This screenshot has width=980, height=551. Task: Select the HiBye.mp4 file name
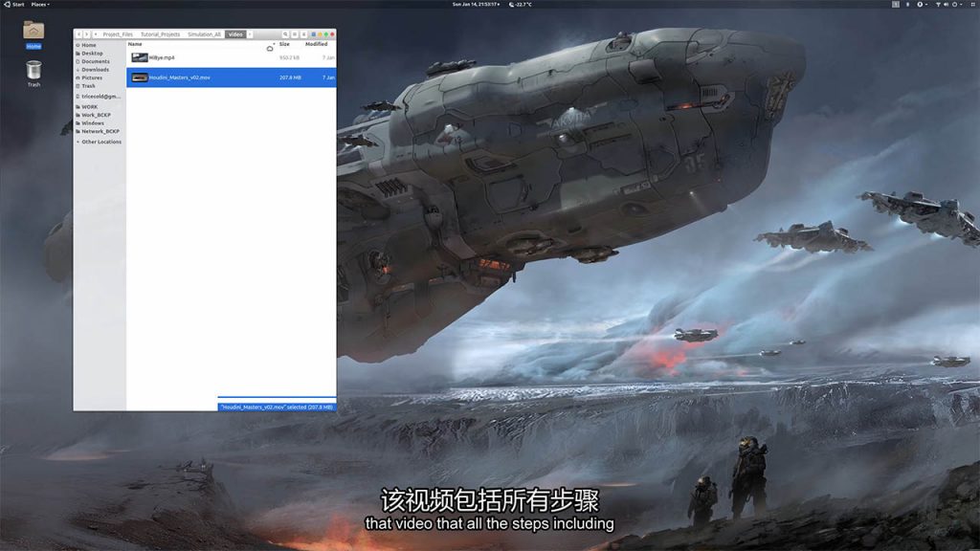[162, 57]
